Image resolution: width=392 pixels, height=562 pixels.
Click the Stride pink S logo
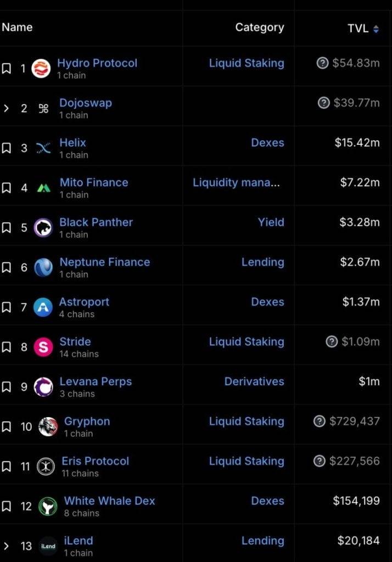[43, 347]
